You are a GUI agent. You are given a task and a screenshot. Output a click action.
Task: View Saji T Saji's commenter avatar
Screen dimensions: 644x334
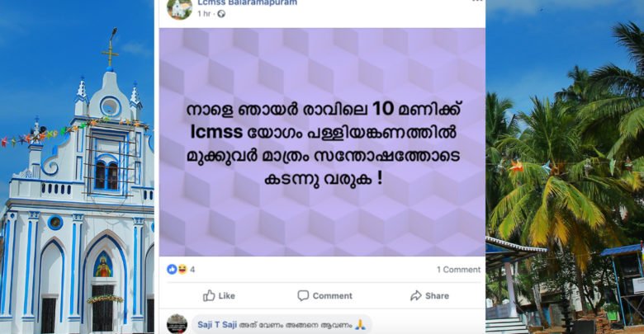point(177,324)
